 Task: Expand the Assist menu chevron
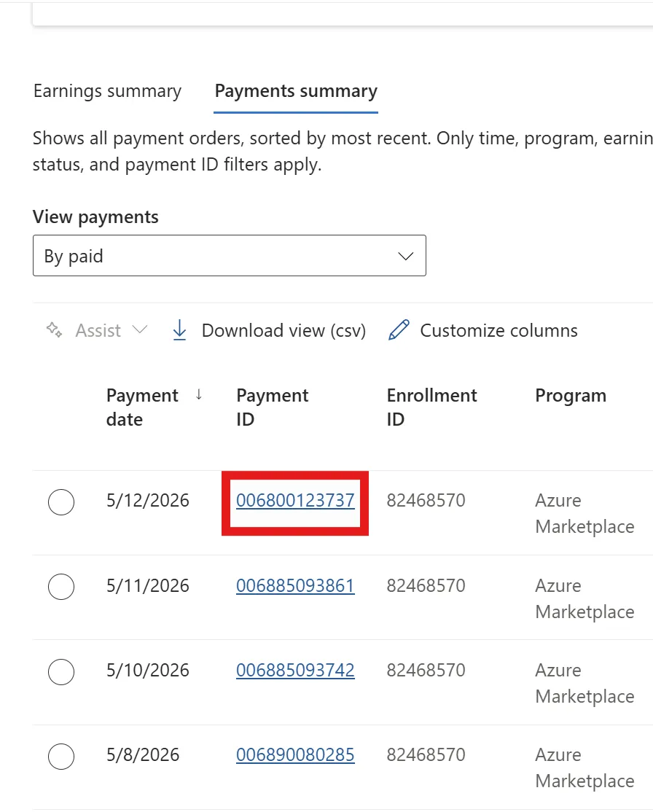(x=140, y=330)
